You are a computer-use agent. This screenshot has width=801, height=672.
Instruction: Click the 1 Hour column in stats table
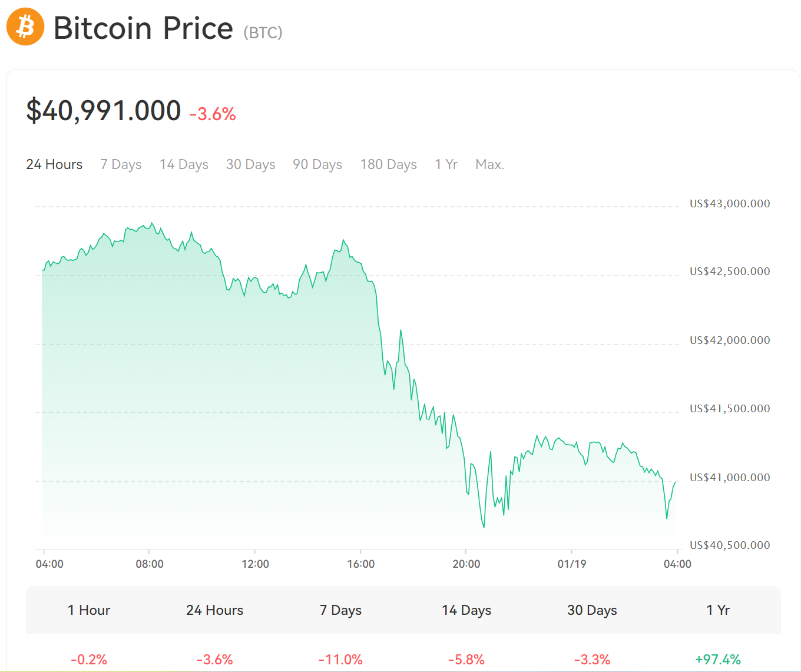click(x=89, y=610)
